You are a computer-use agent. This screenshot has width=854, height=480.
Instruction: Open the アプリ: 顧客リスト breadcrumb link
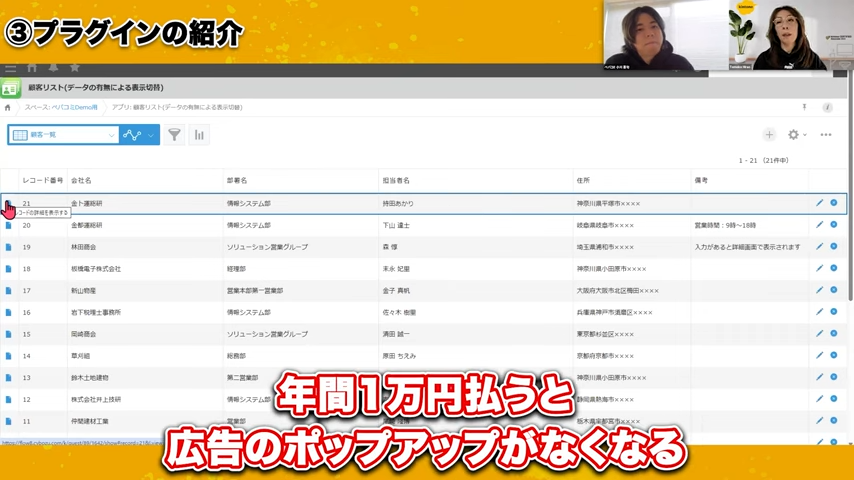pos(177,107)
